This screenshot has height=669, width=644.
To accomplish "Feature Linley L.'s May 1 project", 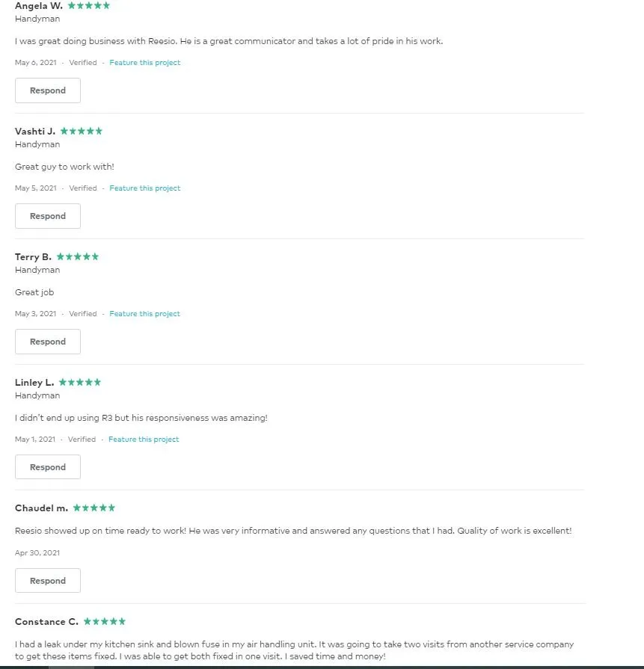I will point(144,440).
